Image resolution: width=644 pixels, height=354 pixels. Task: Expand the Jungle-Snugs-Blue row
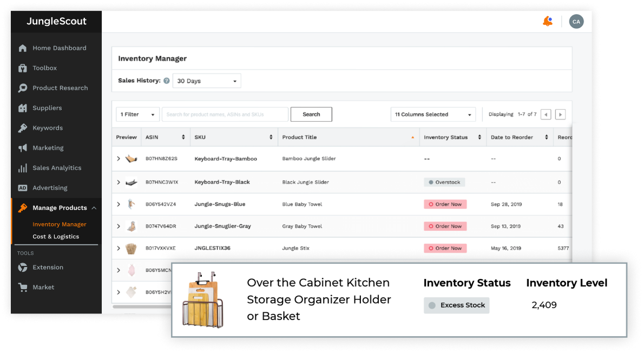tap(119, 204)
